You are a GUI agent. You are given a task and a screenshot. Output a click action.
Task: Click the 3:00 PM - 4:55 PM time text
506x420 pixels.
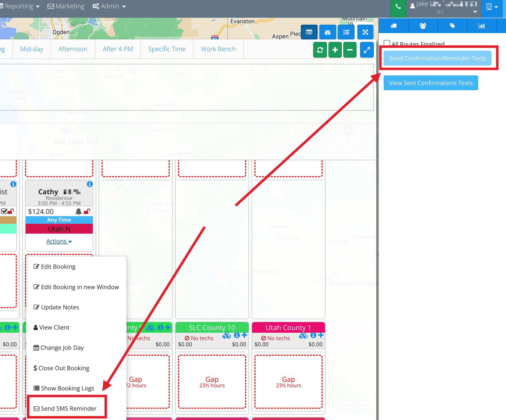tap(59, 203)
